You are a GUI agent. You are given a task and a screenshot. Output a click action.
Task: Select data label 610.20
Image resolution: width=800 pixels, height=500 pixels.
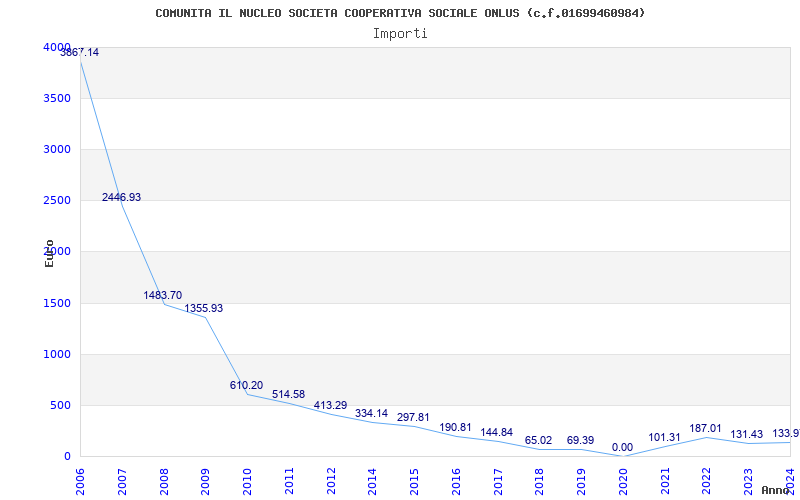coord(246,385)
